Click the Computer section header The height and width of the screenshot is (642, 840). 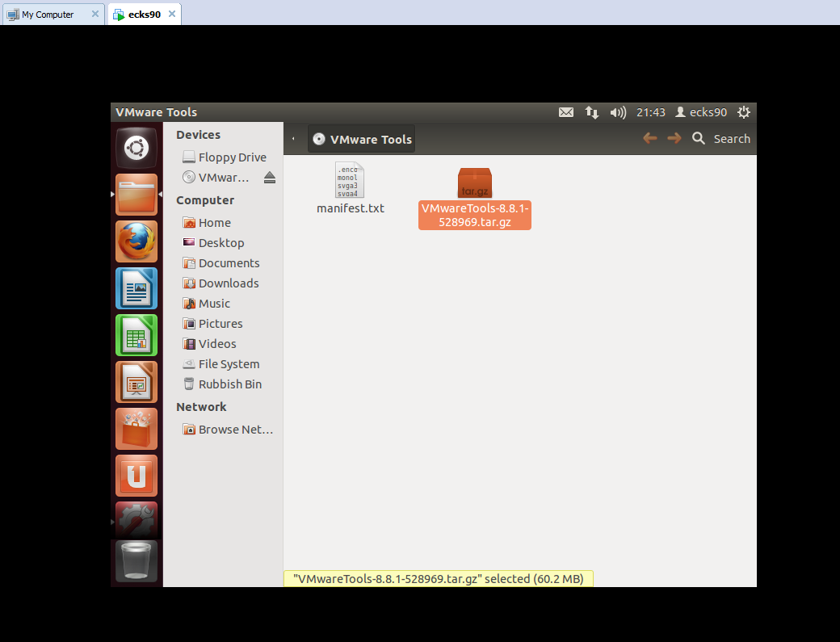click(x=205, y=200)
